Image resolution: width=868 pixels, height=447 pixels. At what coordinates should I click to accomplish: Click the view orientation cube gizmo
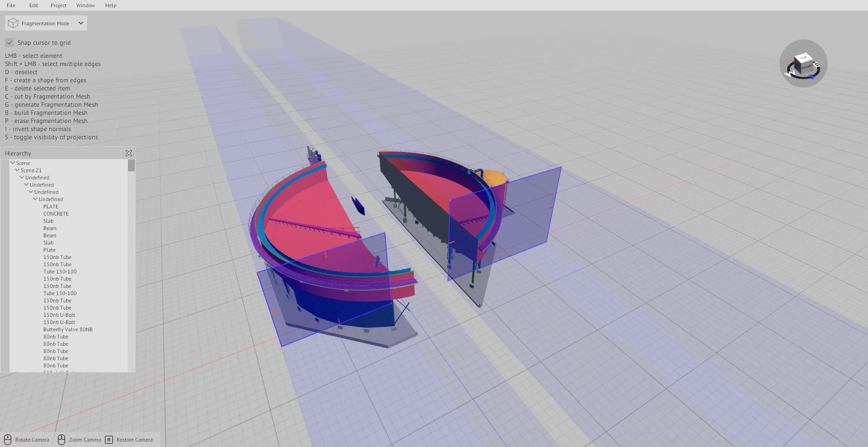pos(804,63)
